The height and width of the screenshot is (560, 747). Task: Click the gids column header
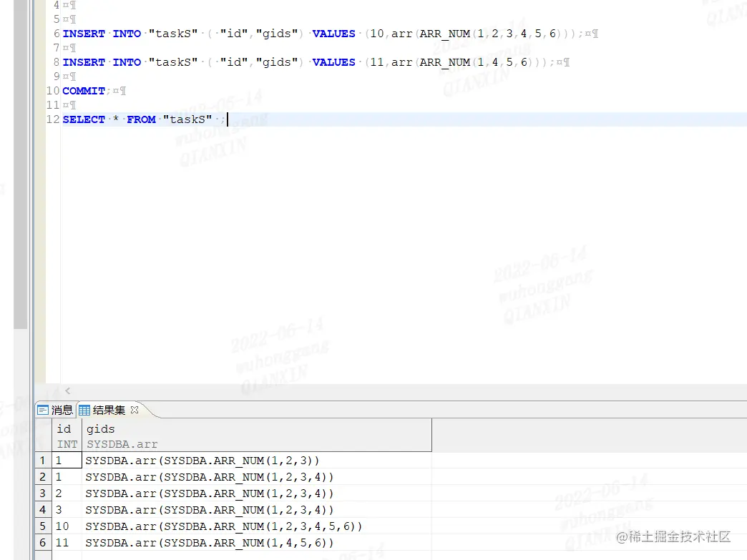pyautogui.click(x=257, y=436)
